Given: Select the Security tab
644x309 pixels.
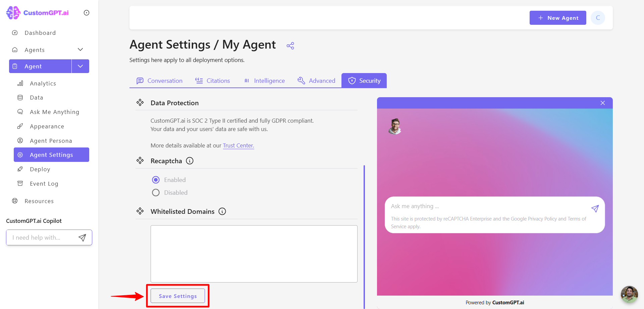Looking at the screenshot, I should coord(364,81).
